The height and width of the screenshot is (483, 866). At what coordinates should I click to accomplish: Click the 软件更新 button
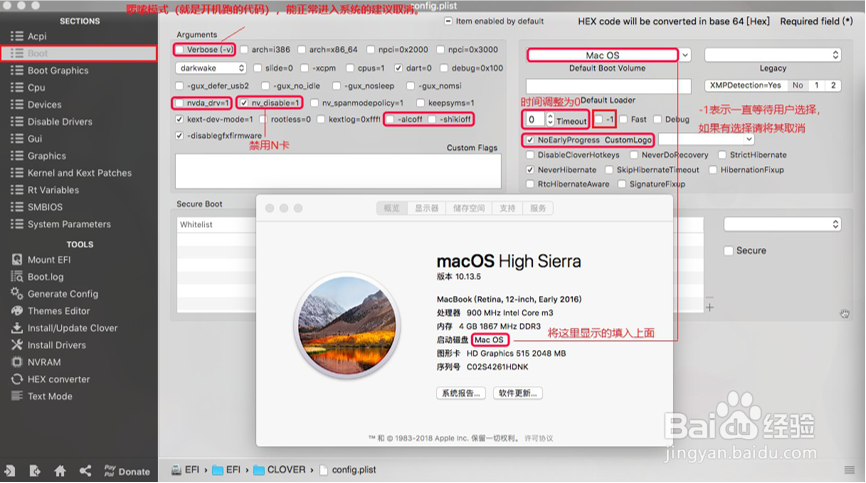pyautogui.click(x=518, y=393)
